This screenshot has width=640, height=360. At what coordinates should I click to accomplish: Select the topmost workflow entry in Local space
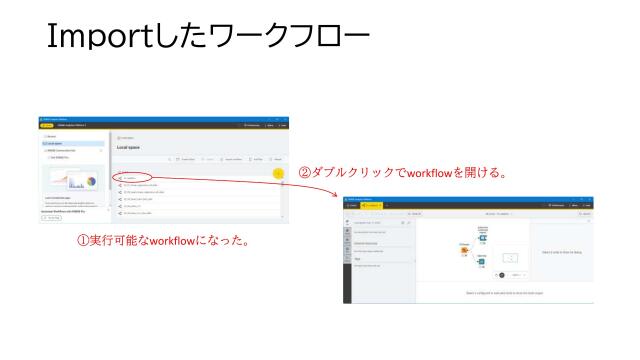pos(198,178)
